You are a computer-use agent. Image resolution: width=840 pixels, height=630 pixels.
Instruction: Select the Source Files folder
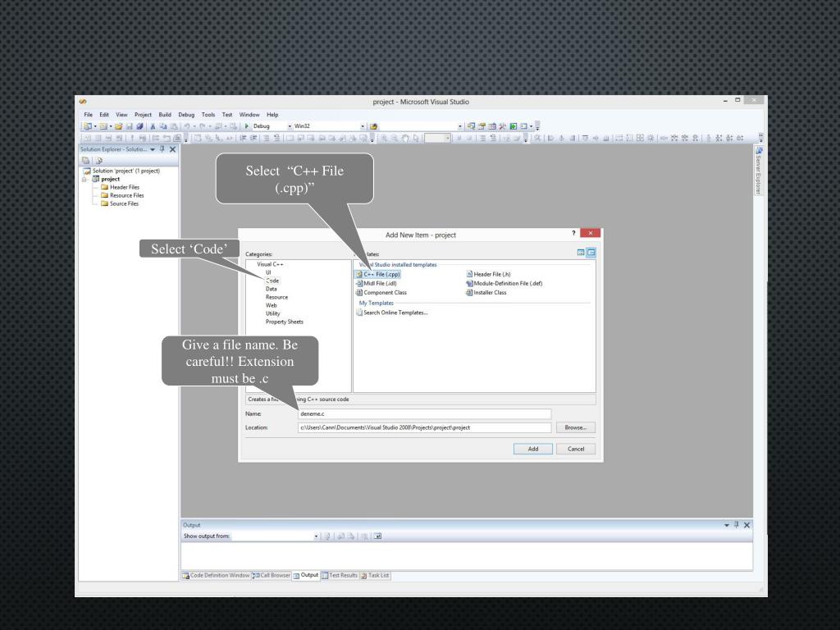(120, 203)
